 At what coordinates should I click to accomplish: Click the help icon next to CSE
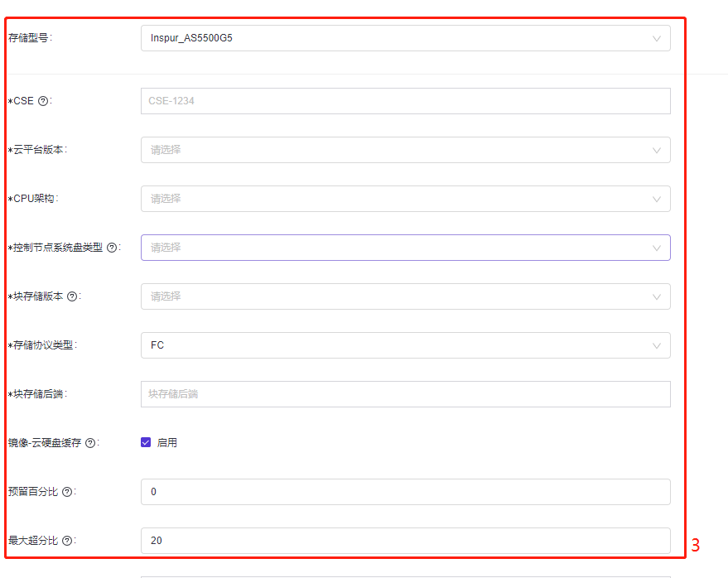pos(43,101)
